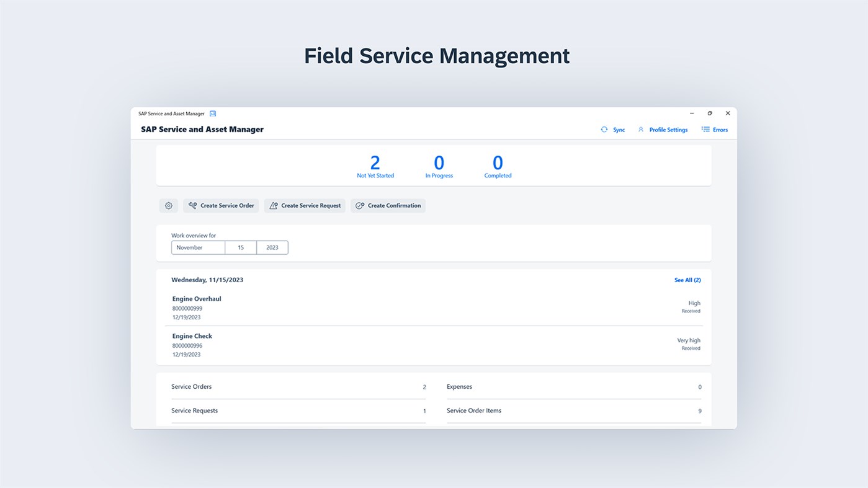Open the day selector showing 15

(x=241, y=247)
